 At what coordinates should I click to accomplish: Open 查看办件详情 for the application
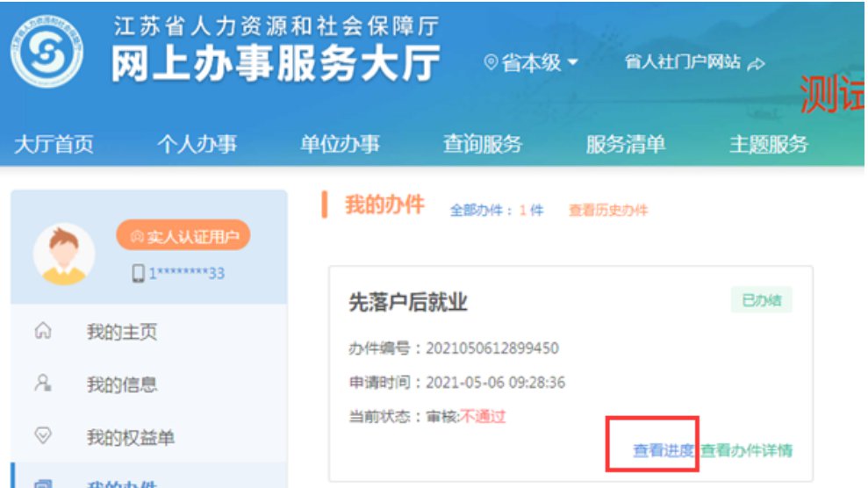click(x=747, y=450)
